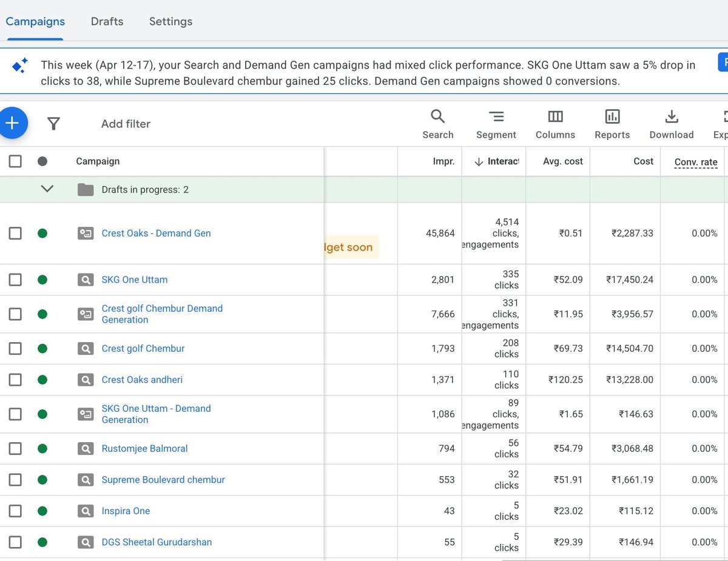
Task: Open the SKG One Uttam campaign link
Action: pyautogui.click(x=135, y=280)
